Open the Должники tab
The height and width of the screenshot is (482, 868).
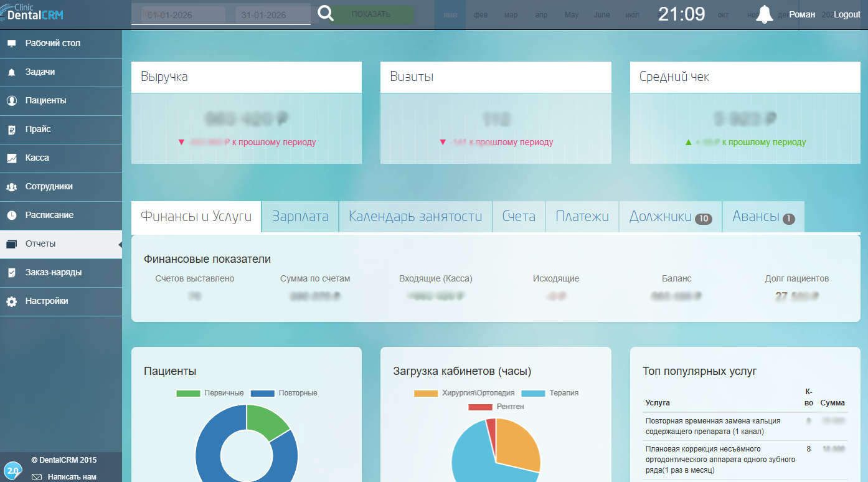[x=670, y=217]
